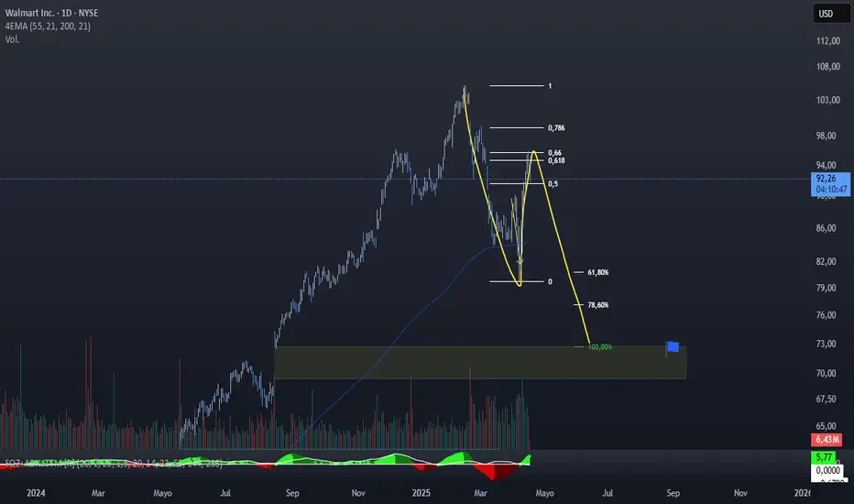Select the 4EMA (55, 21, 200, 21) indicator legend
Image resolution: width=854 pixels, height=504 pixels.
pos(48,27)
